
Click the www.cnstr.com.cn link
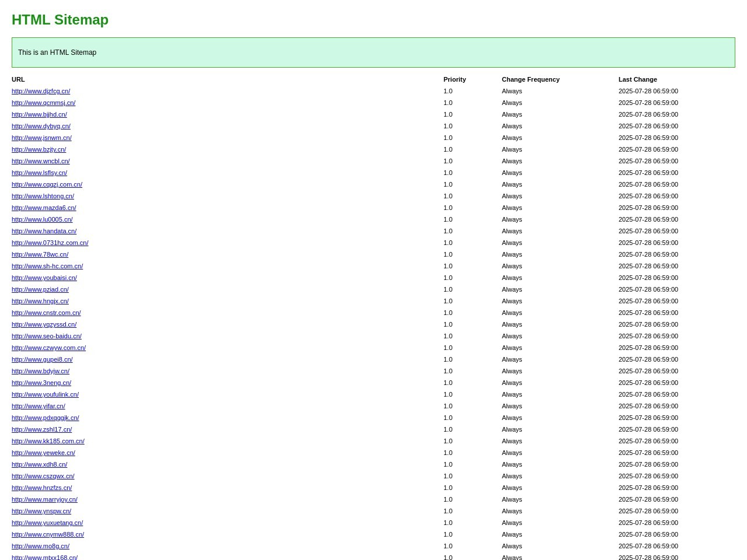(46, 313)
